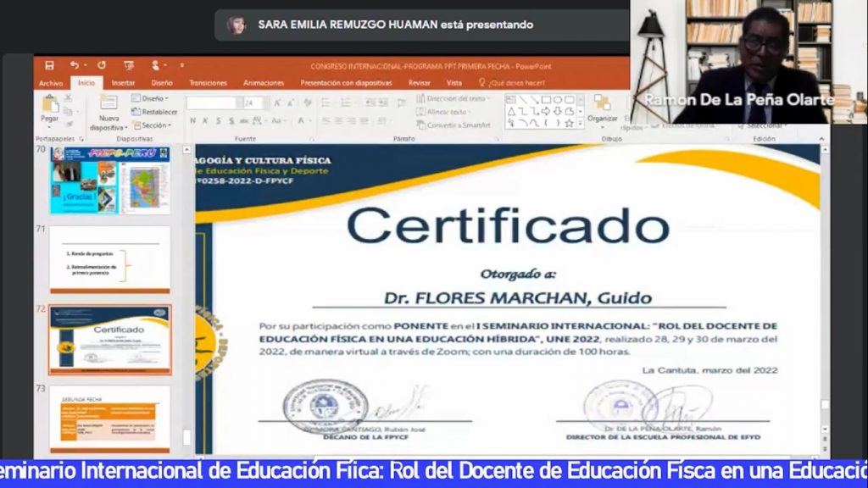Select the rectangle shape in shapes gallery
The image size is (868, 488).
546,100
